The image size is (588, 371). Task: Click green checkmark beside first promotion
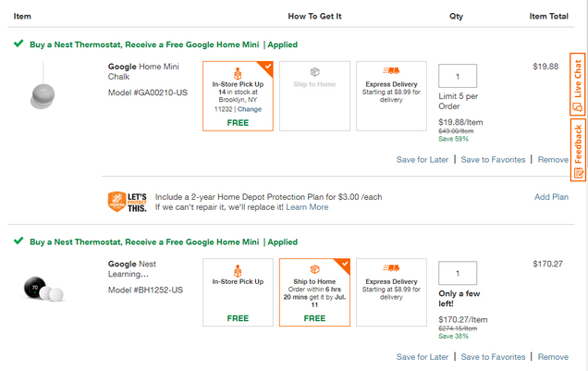(x=18, y=43)
